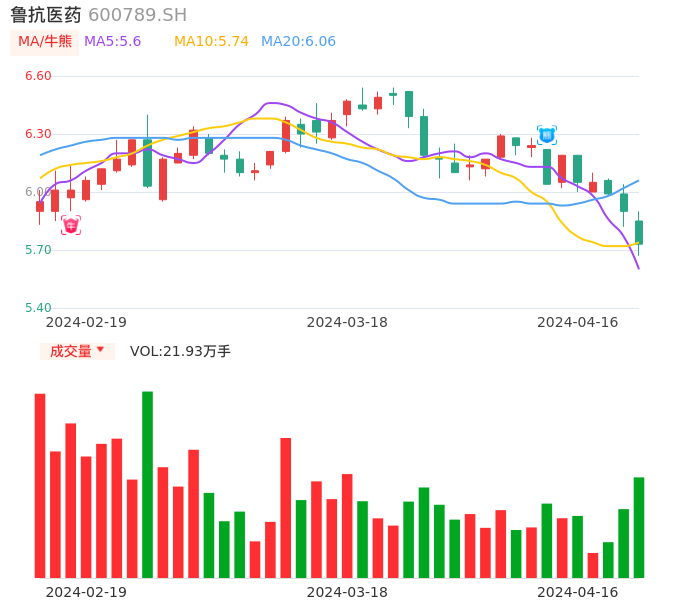Click the blue bear marker icon

[547, 135]
